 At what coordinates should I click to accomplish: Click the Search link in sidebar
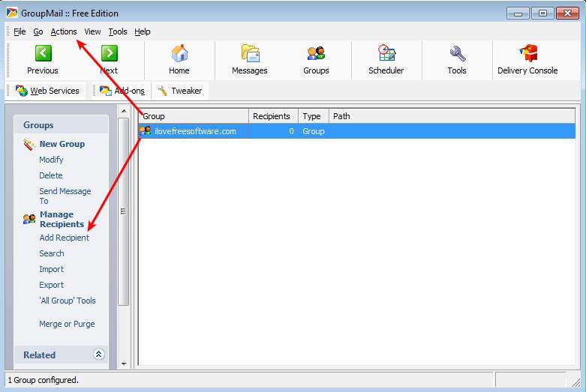coord(52,253)
